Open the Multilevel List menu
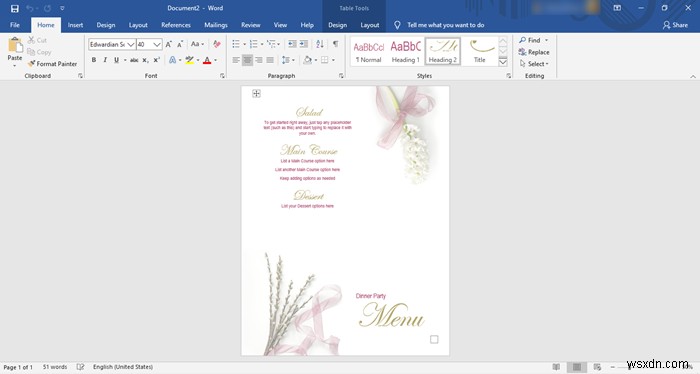The height and width of the screenshot is (374, 700). click(x=273, y=44)
